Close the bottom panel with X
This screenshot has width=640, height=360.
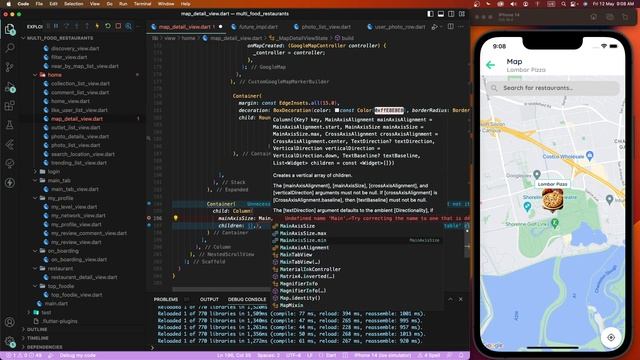[461, 299]
